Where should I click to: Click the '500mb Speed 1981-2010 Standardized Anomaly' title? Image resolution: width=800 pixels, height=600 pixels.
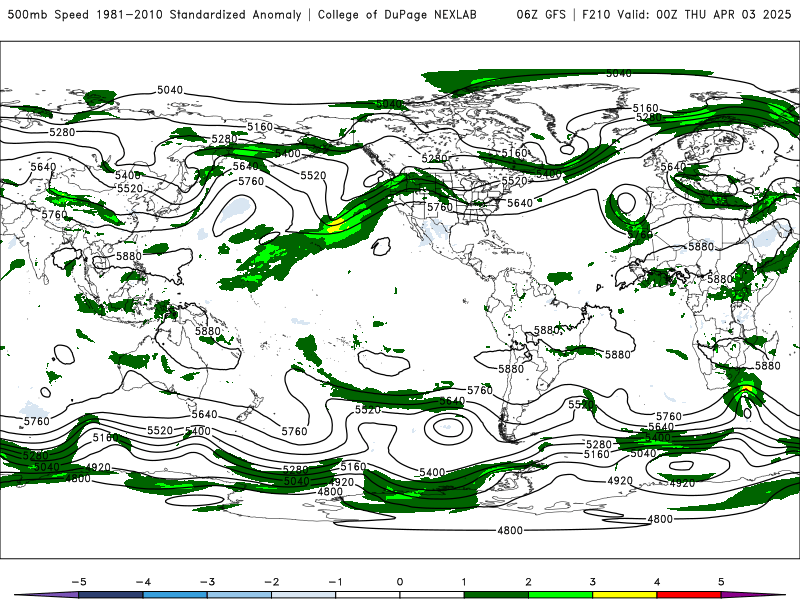point(154,15)
